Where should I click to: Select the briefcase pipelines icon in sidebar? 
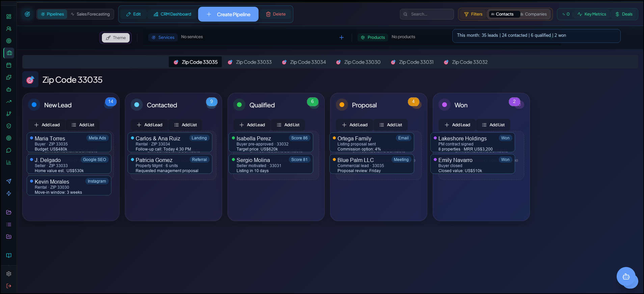[9, 53]
